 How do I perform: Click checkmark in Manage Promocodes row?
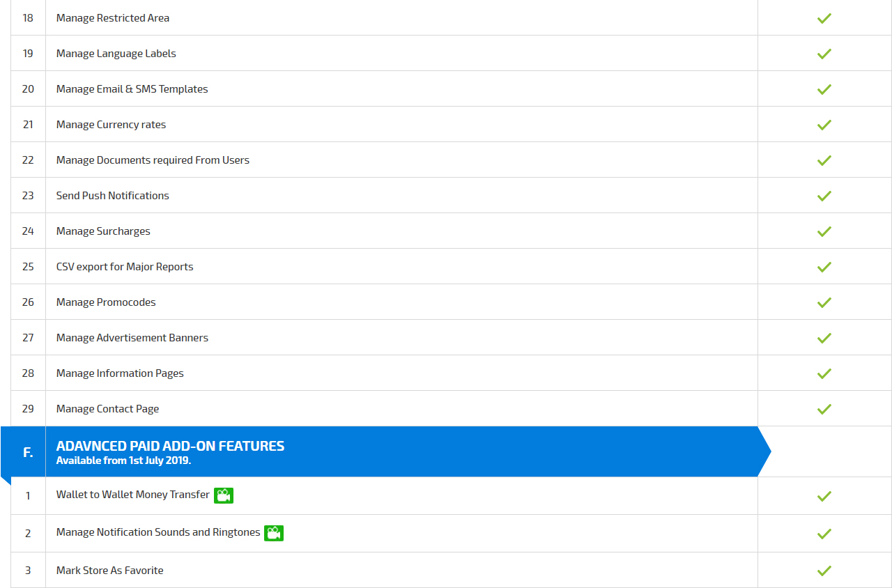click(x=824, y=302)
